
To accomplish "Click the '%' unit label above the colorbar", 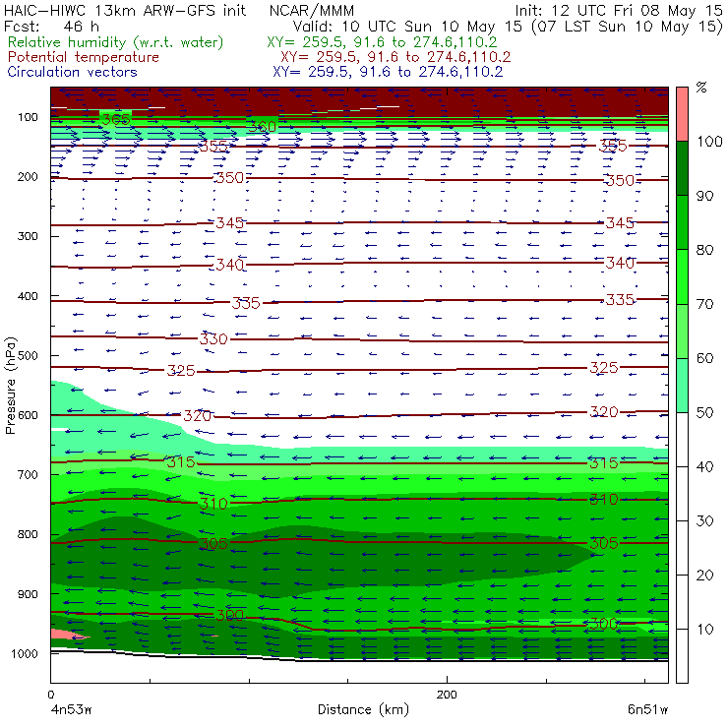I will [701, 88].
